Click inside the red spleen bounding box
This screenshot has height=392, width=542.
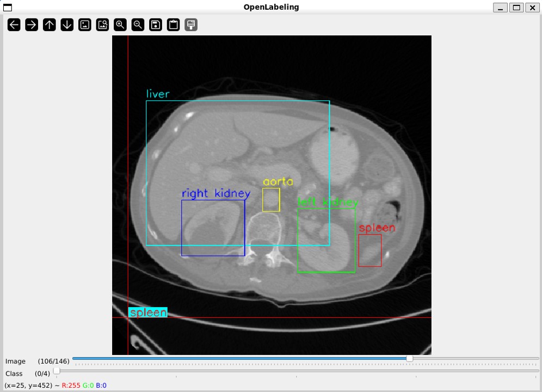[x=370, y=250]
